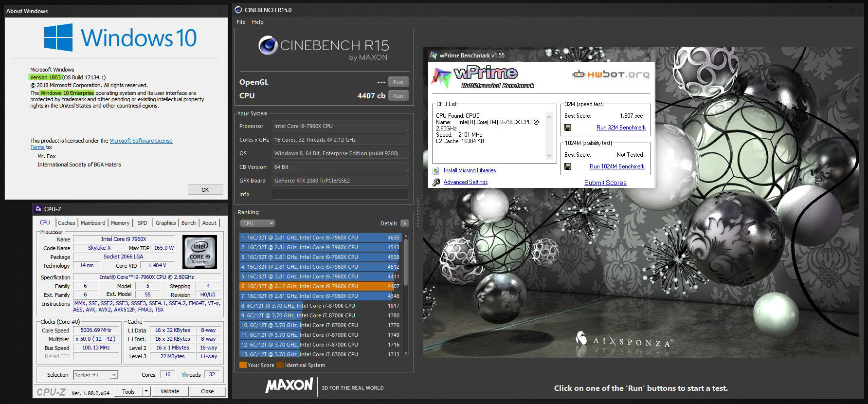Switch to the Bench tab in CPU-Z
868x404 pixels.
click(189, 223)
